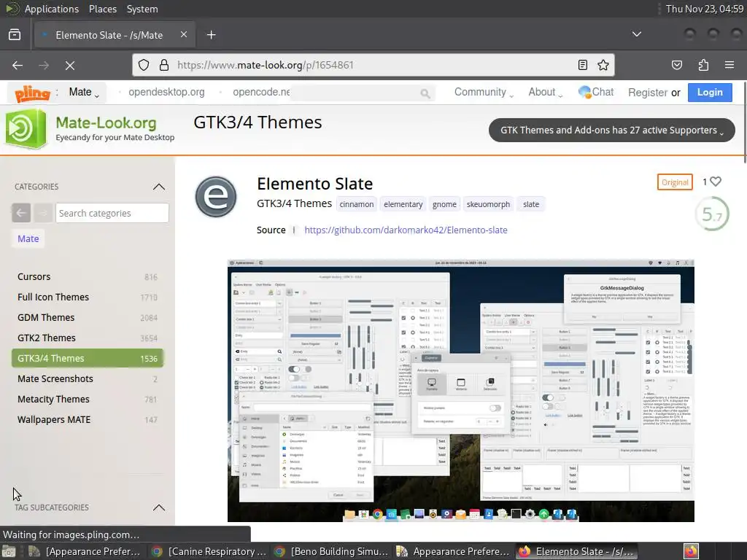The width and height of the screenshot is (747, 560).
Task: Expand the 27 active Supporters dropdown
Action: tap(612, 130)
